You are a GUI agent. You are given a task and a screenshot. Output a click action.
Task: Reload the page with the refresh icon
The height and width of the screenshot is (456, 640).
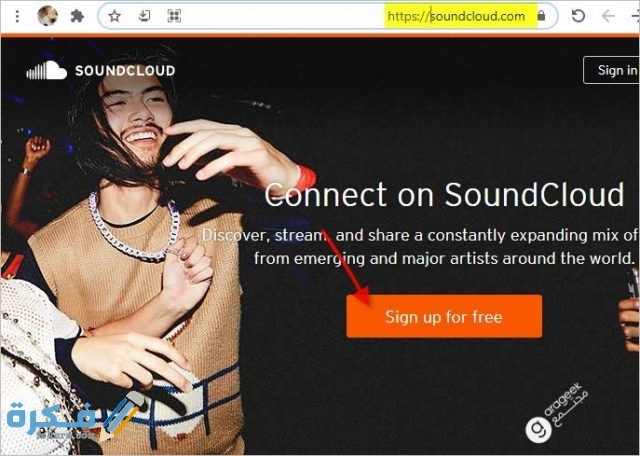pyautogui.click(x=578, y=16)
